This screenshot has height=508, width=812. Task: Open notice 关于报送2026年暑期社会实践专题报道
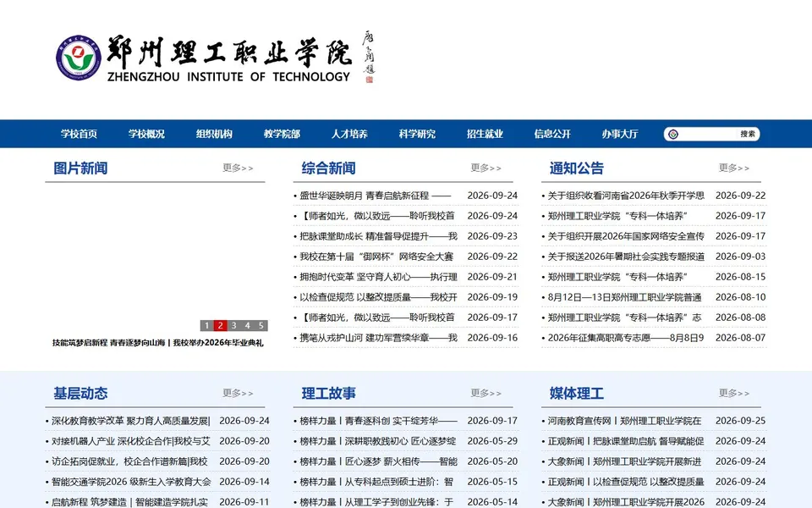pyautogui.click(x=626, y=257)
